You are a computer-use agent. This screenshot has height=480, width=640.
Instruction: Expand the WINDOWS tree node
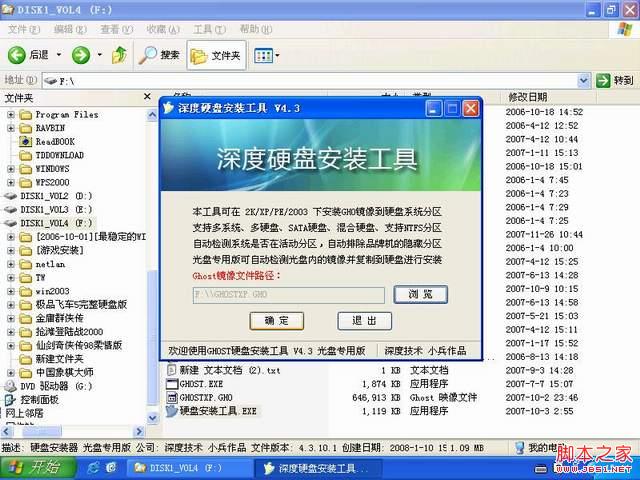11,169
